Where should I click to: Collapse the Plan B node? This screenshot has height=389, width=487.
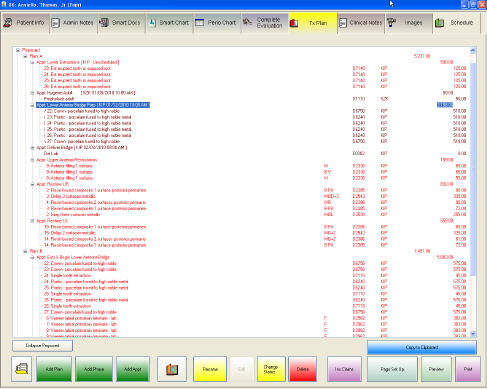tap(25, 251)
